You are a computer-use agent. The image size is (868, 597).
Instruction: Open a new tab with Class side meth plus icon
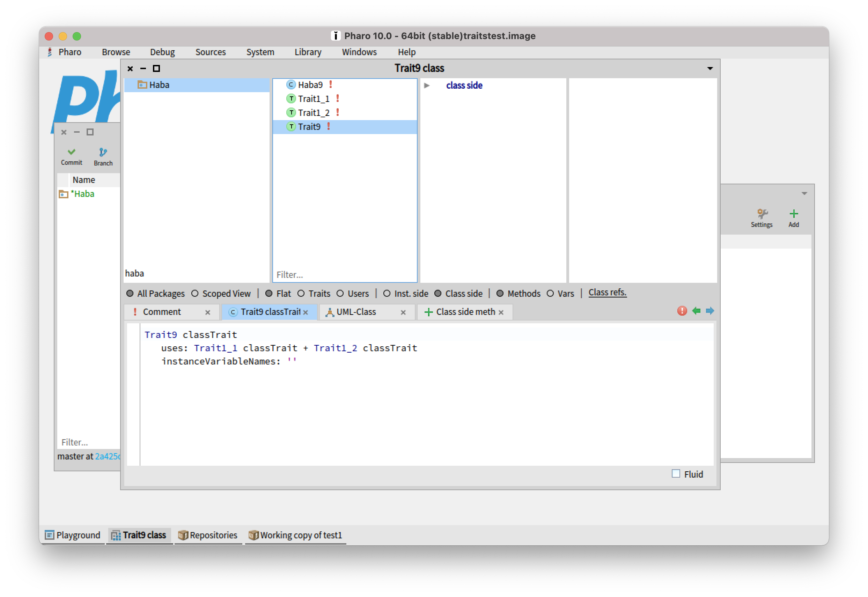pyautogui.click(x=429, y=312)
